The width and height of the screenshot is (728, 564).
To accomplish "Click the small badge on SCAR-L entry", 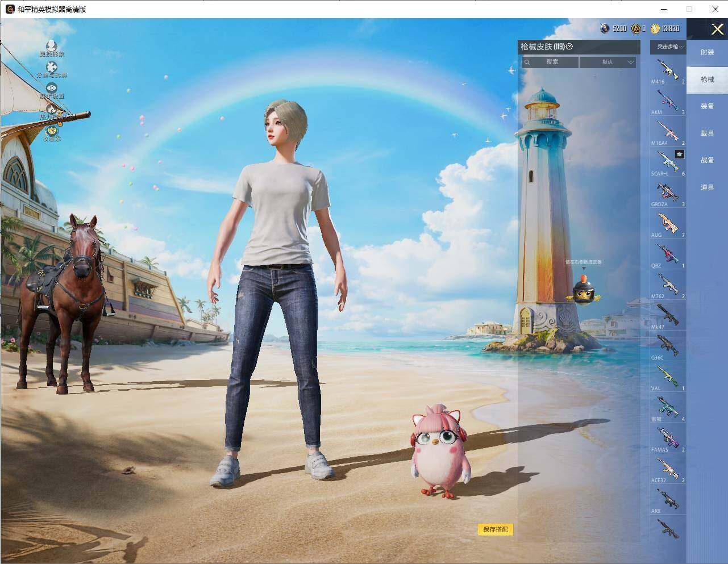I will pos(680,154).
